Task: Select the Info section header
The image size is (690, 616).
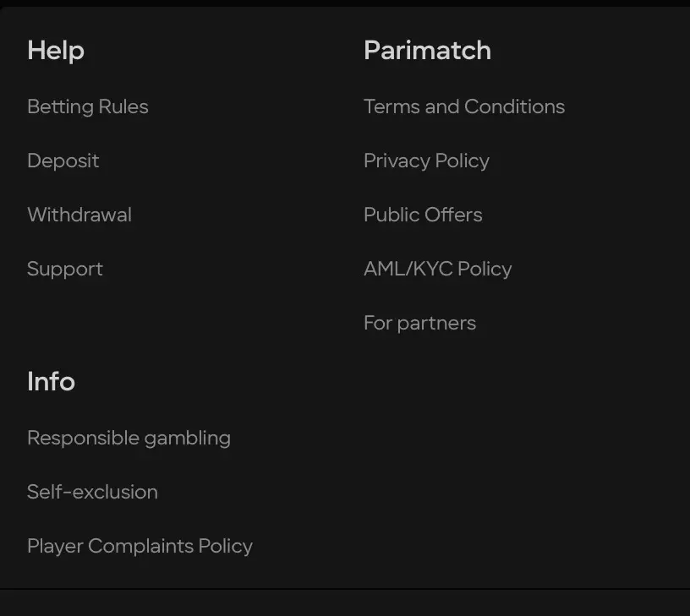Action: [x=51, y=382]
